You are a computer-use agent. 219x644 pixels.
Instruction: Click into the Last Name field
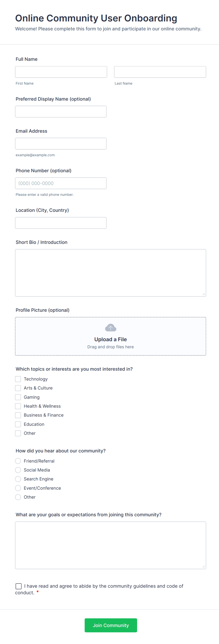click(x=160, y=72)
